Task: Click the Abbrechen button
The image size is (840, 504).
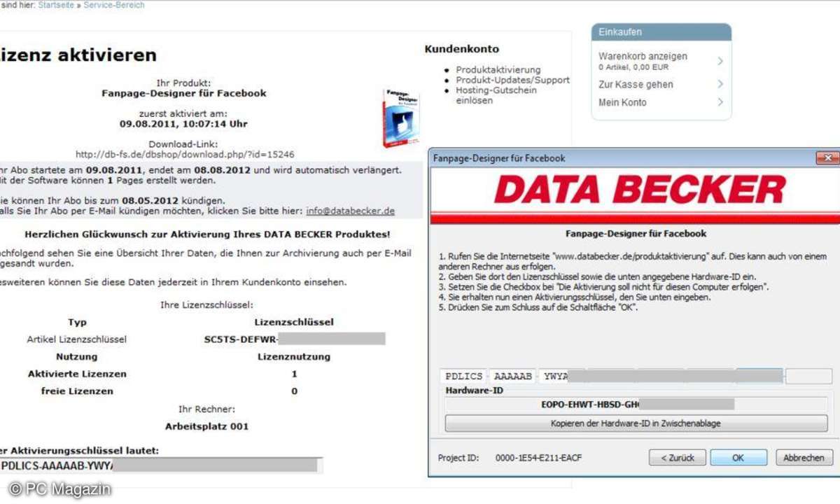Action: click(804, 458)
